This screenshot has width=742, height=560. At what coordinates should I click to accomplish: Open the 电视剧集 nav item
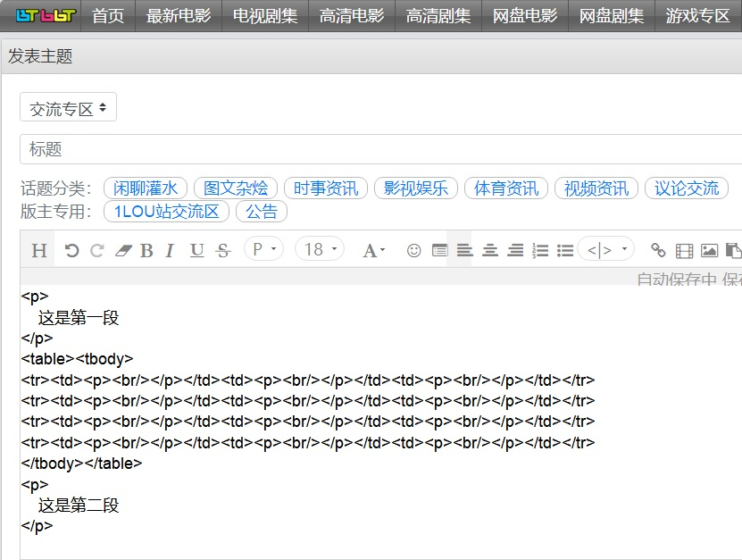coord(265,15)
